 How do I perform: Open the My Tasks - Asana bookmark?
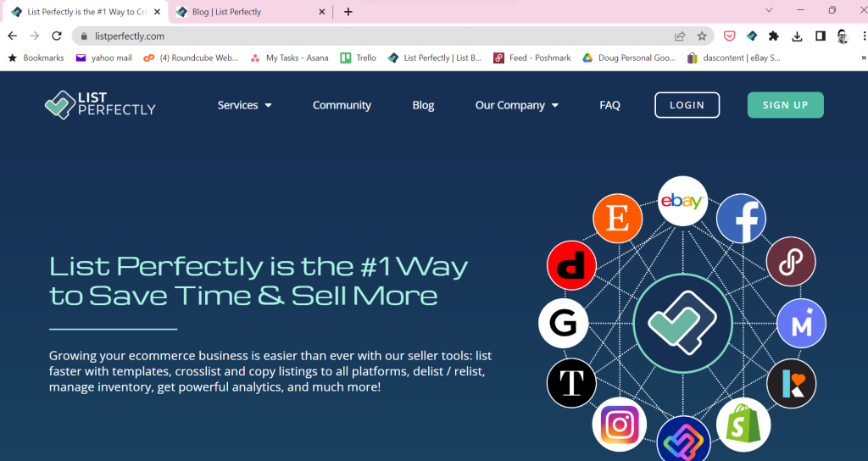[x=290, y=58]
